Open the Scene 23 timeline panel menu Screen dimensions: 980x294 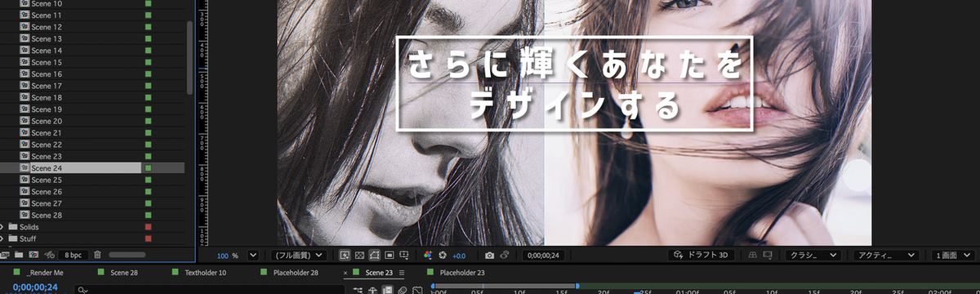[x=402, y=273]
